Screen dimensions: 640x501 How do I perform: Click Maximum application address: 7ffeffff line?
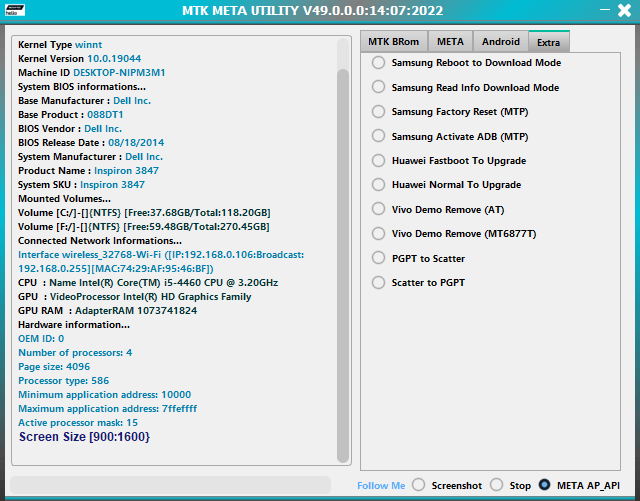pos(107,409)
